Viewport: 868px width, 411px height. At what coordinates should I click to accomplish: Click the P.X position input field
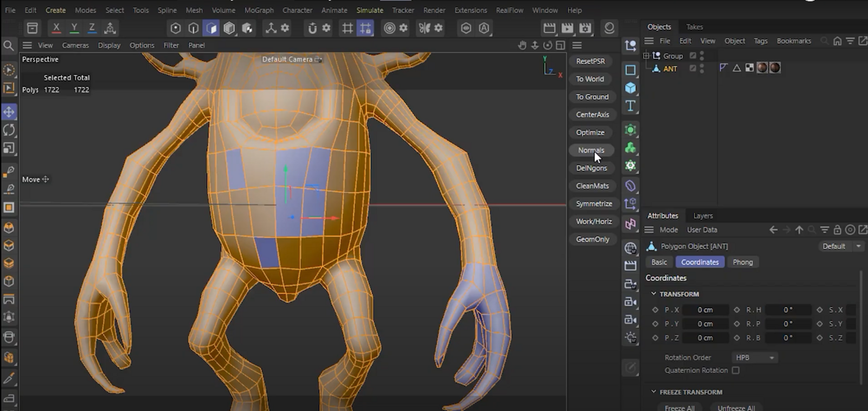(705, 310)
